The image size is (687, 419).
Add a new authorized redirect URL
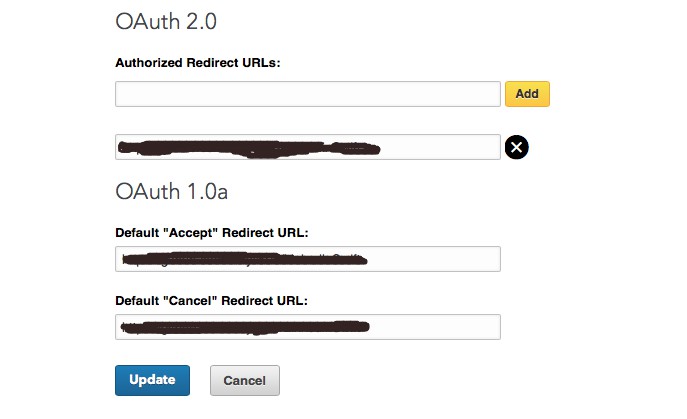[x=527, y=94]
